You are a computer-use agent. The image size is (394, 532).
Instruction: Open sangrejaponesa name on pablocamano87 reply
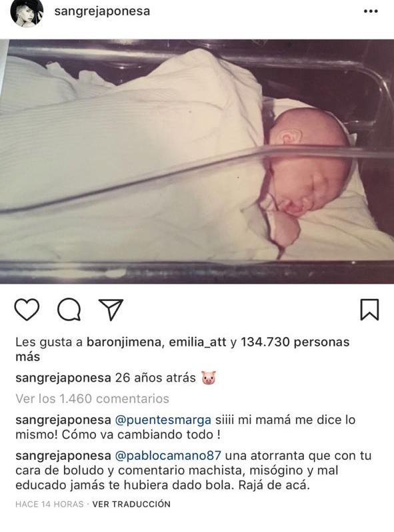[63, 456]
